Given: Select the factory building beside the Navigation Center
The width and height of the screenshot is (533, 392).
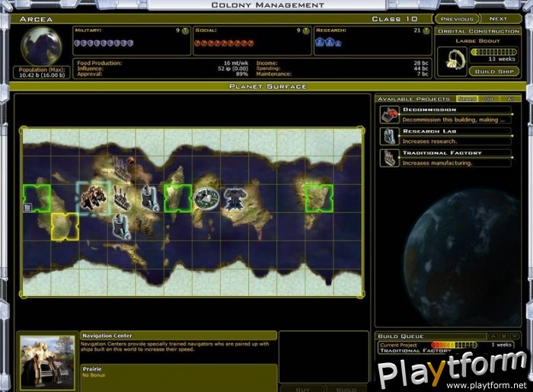Looking at the screenshot, I should point(121,198).
